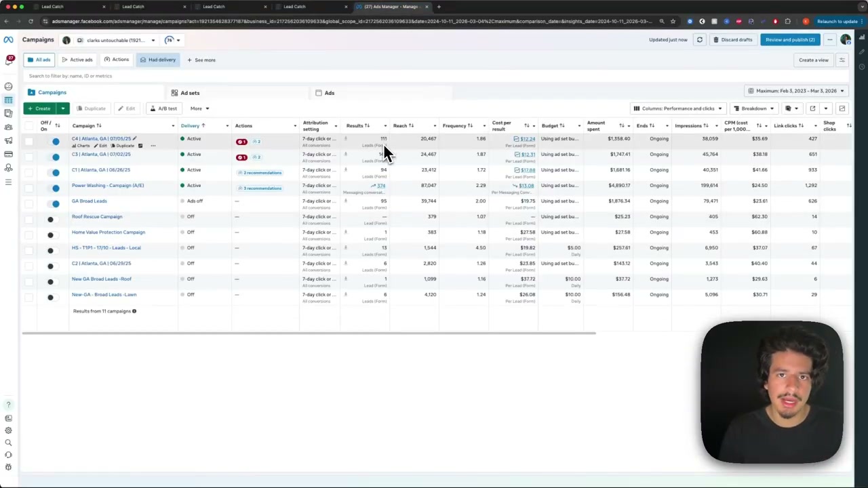The image size is (868, 488).
Task: Open Account overview gauge icon in sidebar
Action: pyautogui.click(x=8, y=86)
